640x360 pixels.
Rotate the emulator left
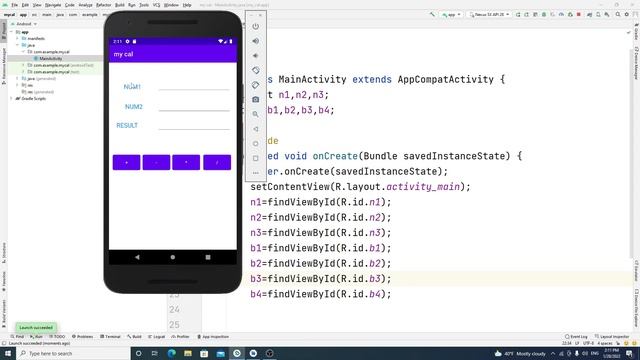point(256,70)
